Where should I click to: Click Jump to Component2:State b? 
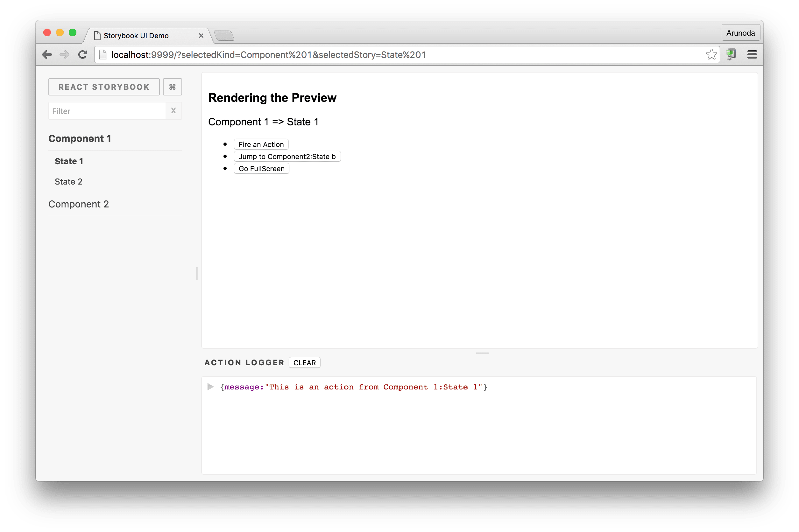(x=287, y=157)
